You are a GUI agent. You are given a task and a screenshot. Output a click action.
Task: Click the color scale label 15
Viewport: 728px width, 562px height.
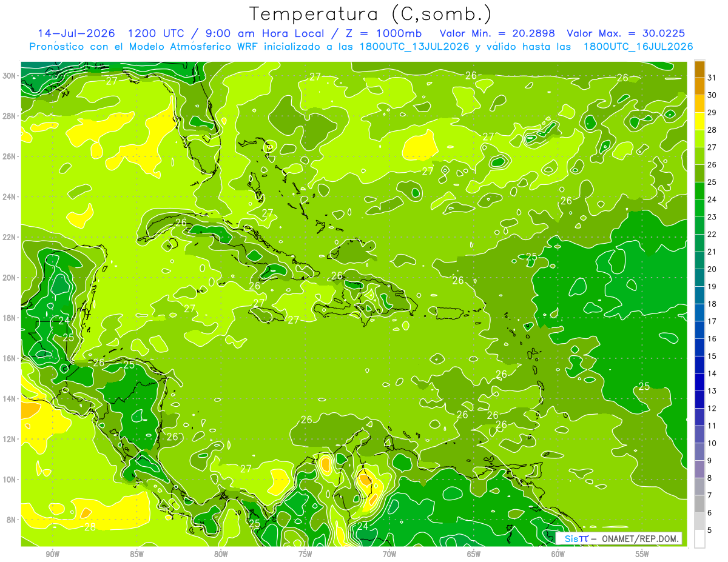click(712, 356)
